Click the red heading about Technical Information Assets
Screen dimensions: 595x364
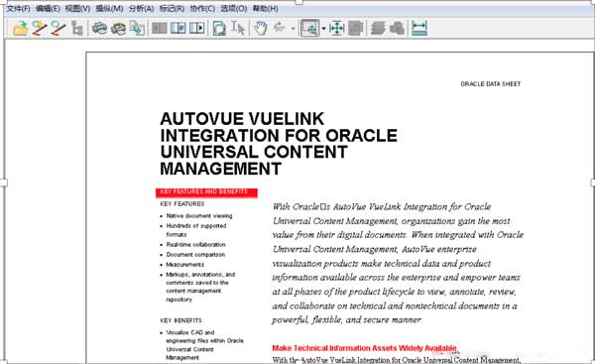(x=364, y=348)
